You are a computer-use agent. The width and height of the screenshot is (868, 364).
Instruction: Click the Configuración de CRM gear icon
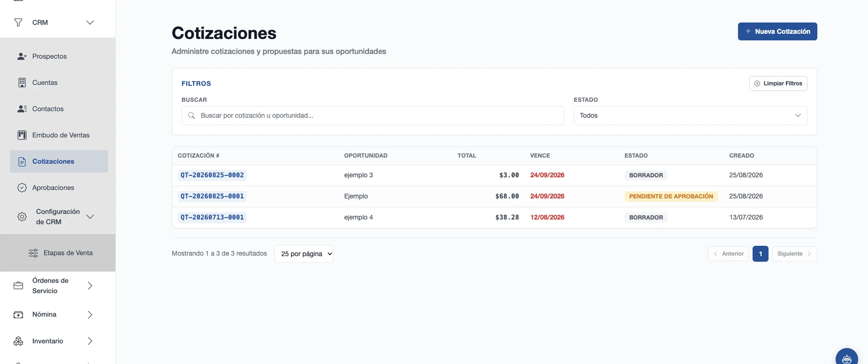pos(22,217)
